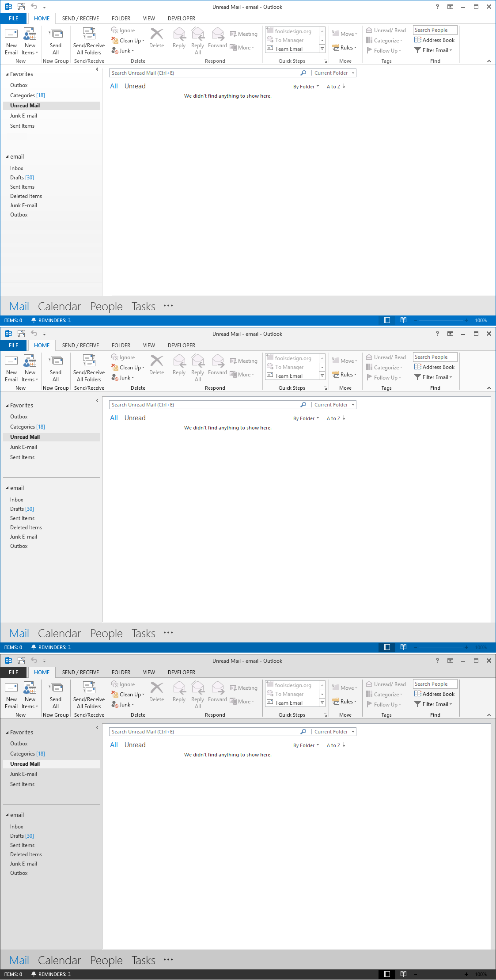Click Address Book icon in middle Outlook window
This screenshot has width=496, height=980.
click(418, 367)
